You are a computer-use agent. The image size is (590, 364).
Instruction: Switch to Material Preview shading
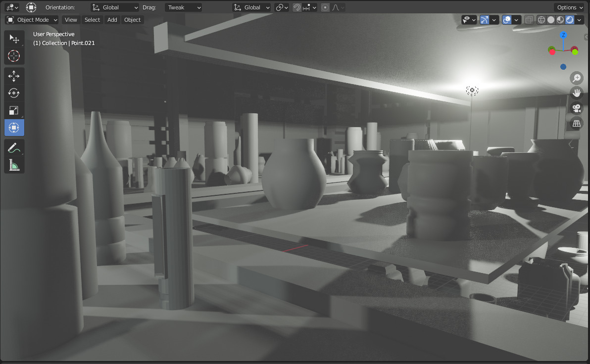point(560,20)
